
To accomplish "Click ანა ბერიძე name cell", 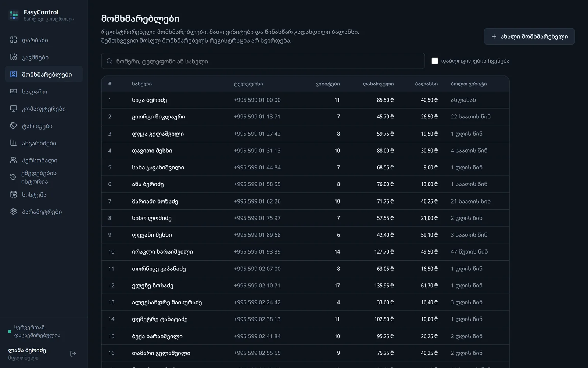I will pos(148,184).
